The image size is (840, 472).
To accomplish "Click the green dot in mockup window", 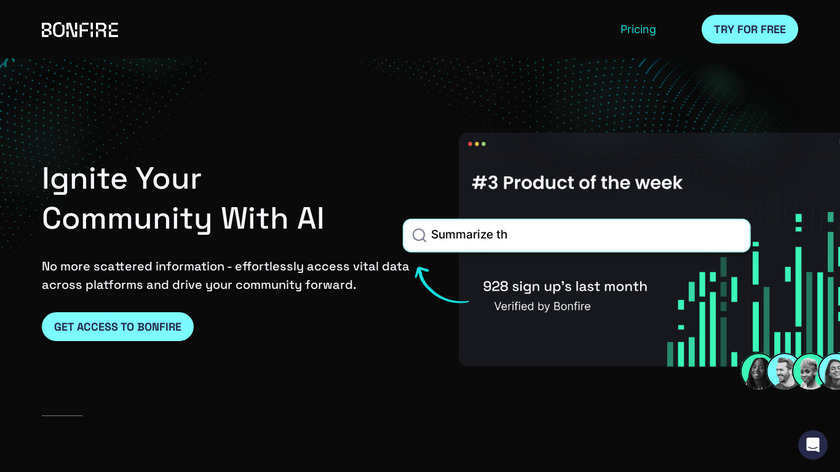I will 484,144.
